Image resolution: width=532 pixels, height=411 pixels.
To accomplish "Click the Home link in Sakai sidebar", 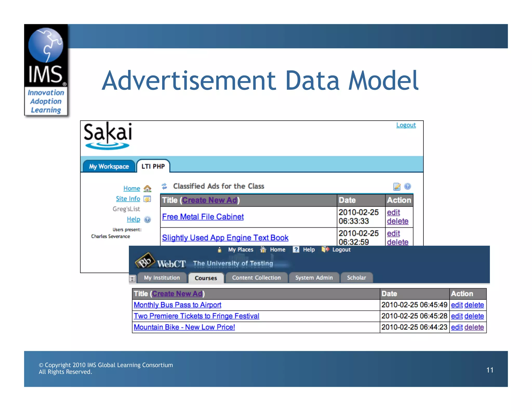I will tap(132, 188).
